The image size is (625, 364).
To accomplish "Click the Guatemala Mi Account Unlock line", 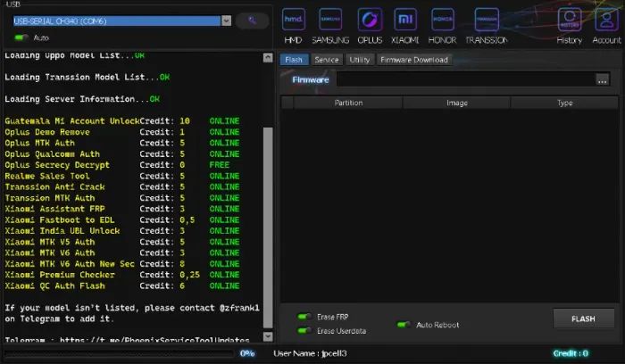I will click(122, 120).
